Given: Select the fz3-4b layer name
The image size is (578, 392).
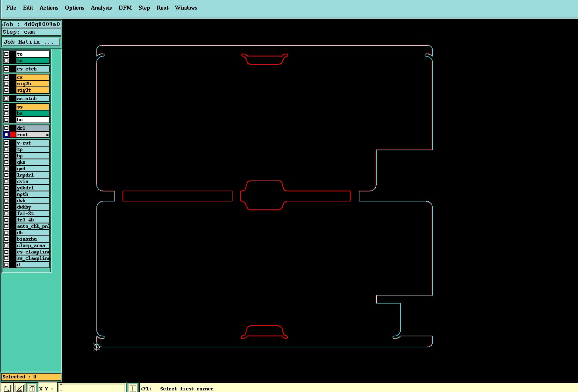Looking at the screenshot, I should pos(32,220).
